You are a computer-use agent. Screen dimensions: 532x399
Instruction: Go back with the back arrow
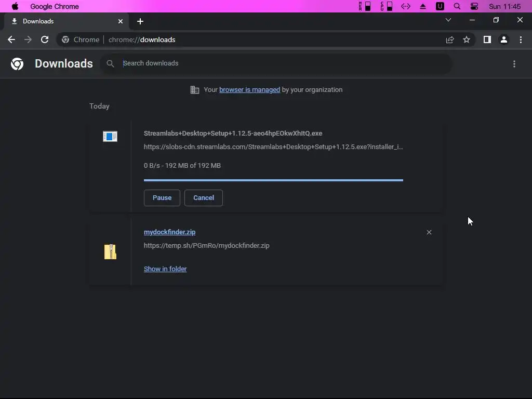(x=11, y=39)
